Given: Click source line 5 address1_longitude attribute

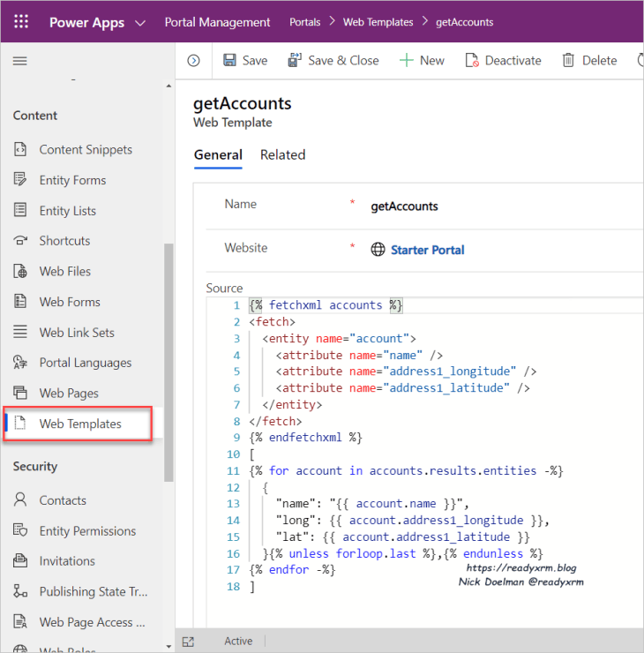Looking at the screenshot, I should click(406, 372).
